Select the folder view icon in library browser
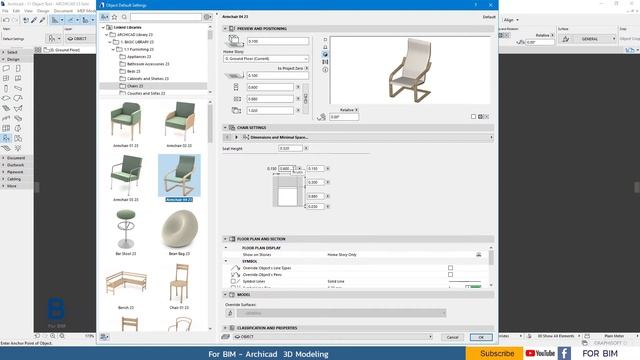Screen dimensions: 640x360 point(104,17)
